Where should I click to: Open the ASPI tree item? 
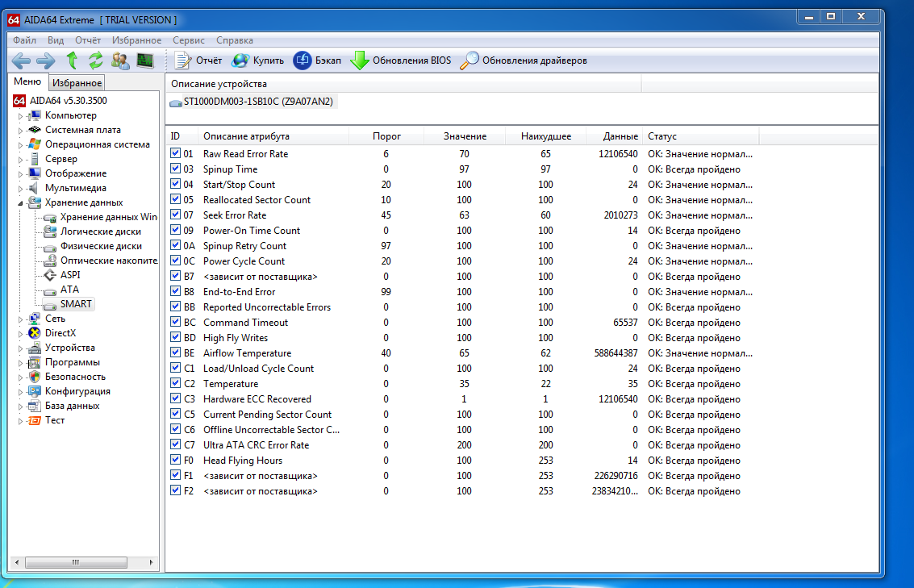(70, 274)
